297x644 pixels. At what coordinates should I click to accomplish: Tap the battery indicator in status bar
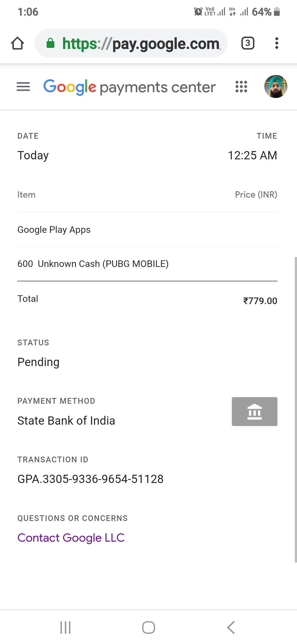point(277,12)
